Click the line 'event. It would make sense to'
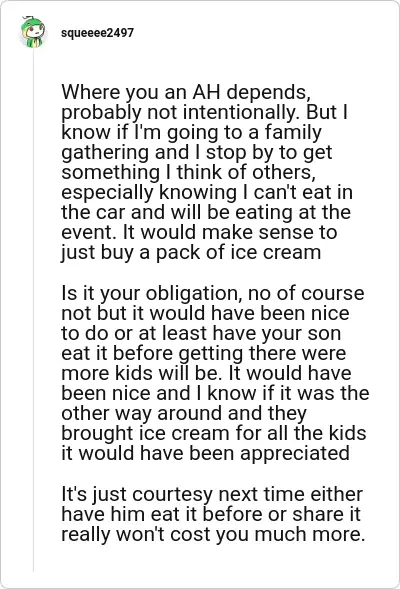This screenshot has width=400, height=589. click(199, 232)
